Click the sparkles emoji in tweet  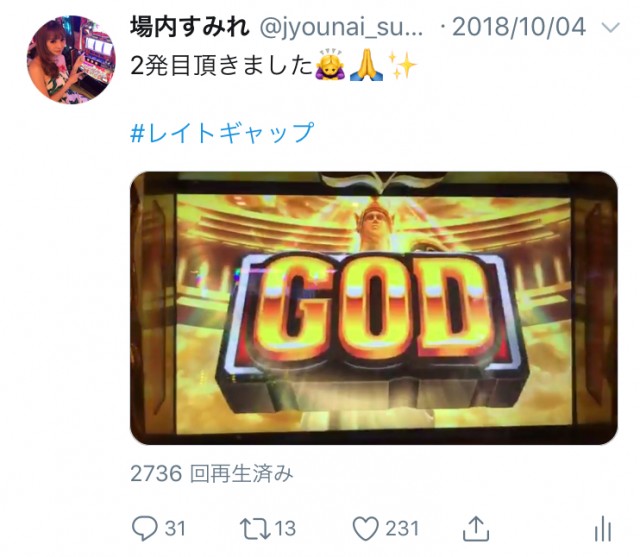[402, 65]
